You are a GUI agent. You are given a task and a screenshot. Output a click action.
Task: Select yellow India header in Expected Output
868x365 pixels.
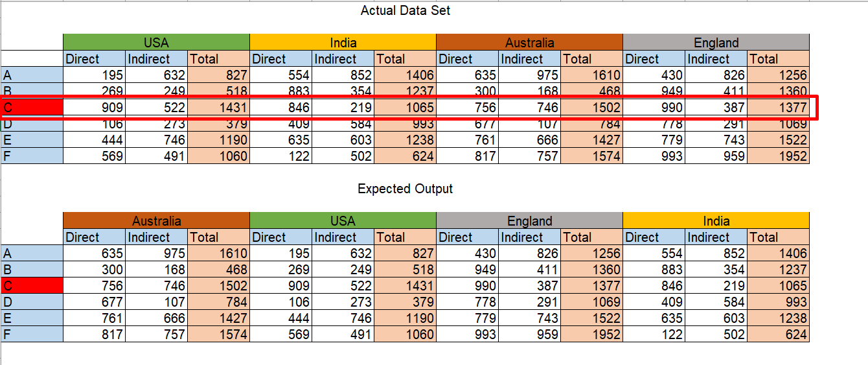pyautogui.click(x=716, y=220)
